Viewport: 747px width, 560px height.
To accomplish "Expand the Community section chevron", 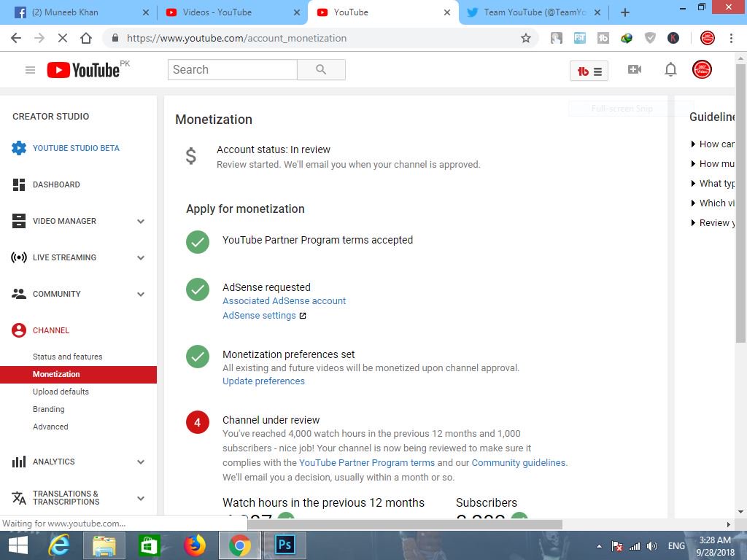I will tap(141, 295).
